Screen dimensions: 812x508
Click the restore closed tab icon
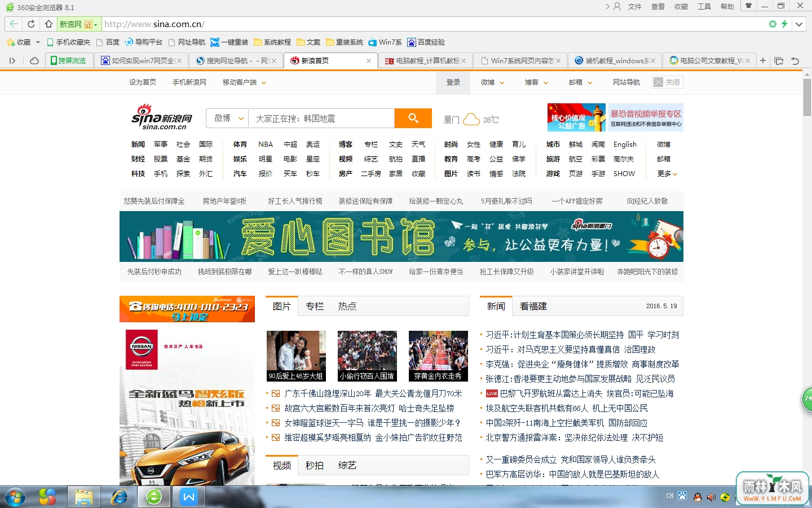[795, 60]
